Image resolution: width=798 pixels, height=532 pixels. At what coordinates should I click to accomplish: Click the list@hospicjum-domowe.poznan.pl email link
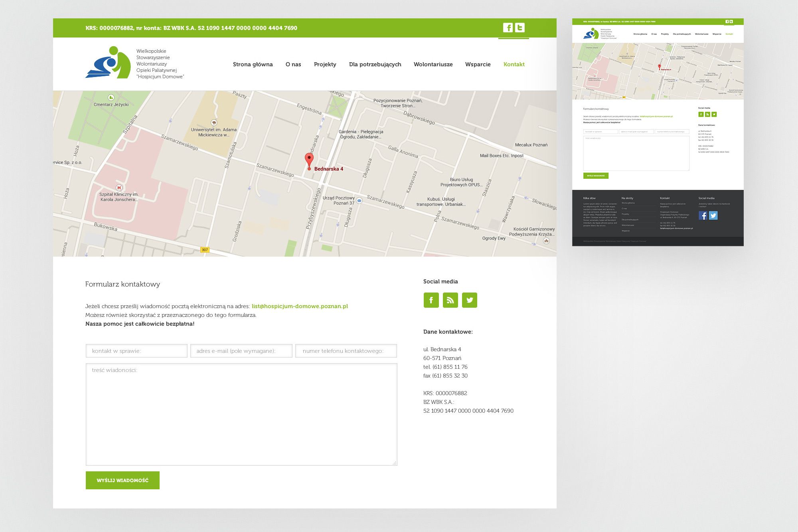pyautogui.click(x=300, y=306)
